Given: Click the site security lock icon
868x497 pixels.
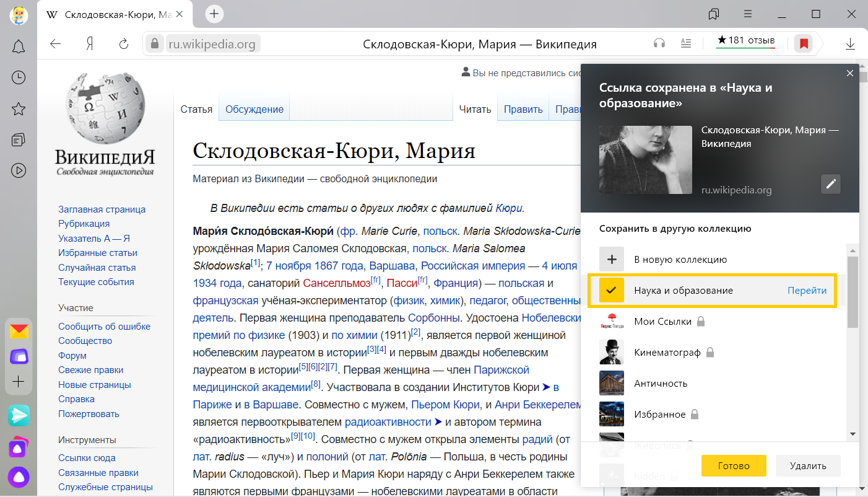Looking at the screenshot, I should click(155, 44).
